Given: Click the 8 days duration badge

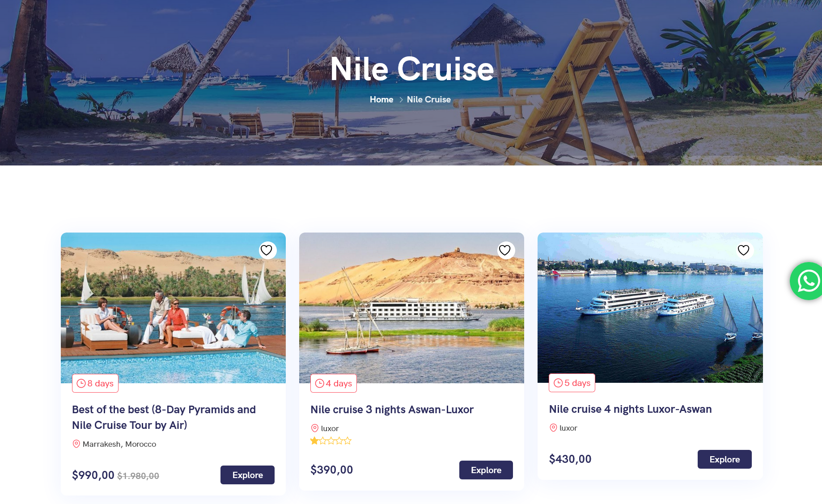Looking at the screenshot, I should 95,383.
